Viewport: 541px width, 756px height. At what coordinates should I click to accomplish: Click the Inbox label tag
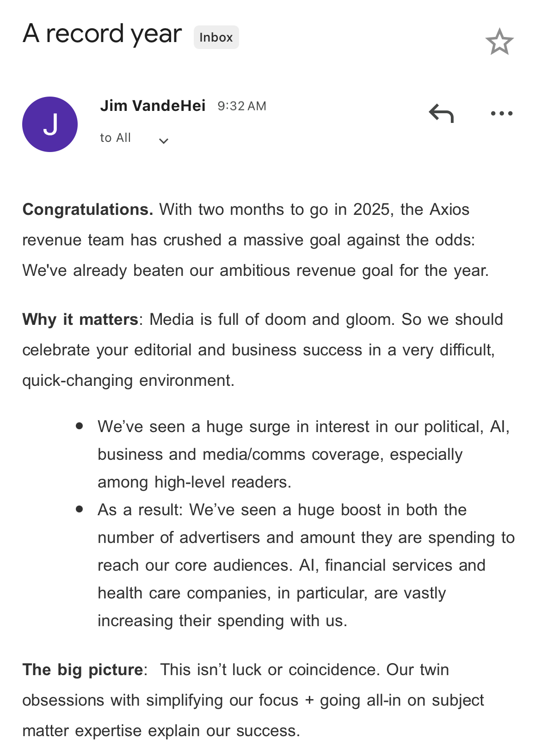(x=216, y=37)
